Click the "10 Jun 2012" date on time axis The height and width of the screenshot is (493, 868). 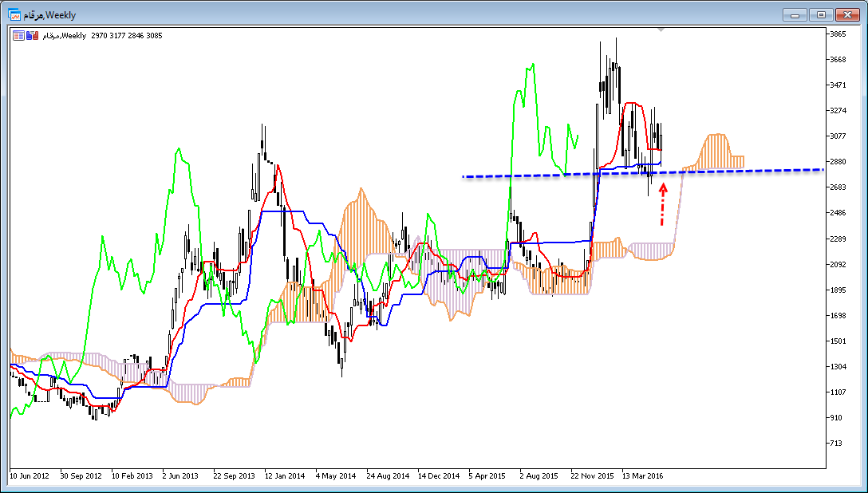pyautogui.click(x=30, y=475)
